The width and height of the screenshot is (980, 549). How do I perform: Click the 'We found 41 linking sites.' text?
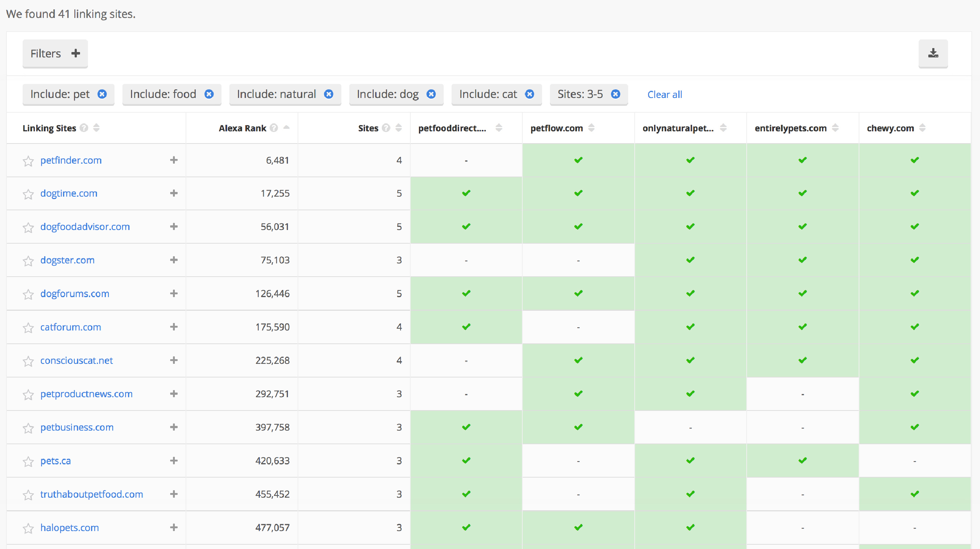click(71, 14)
